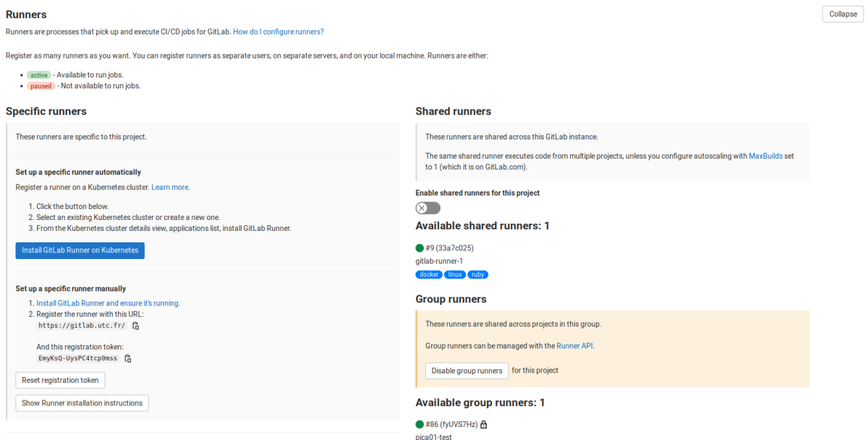Copy the runner URL with clipboard icon

[135, 326]
